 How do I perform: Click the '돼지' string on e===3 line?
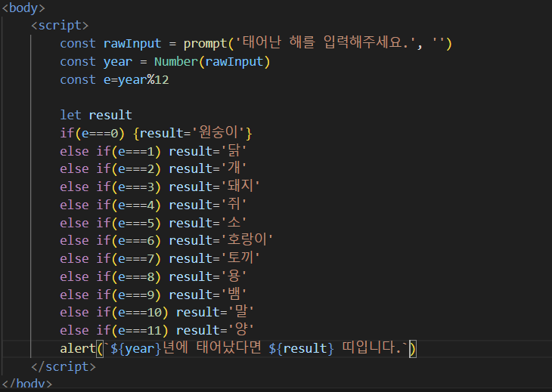tap(240, 187)
